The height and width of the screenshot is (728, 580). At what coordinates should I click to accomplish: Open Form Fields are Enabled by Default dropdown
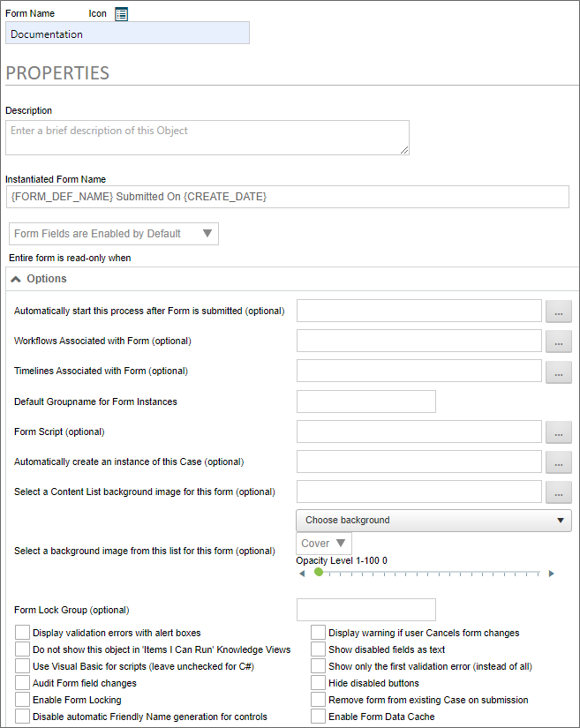(113, 234)
